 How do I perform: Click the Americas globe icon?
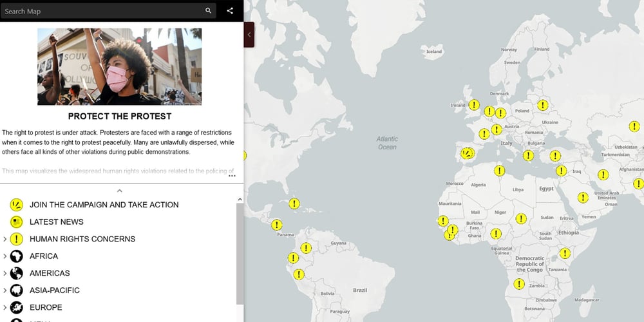17,273
